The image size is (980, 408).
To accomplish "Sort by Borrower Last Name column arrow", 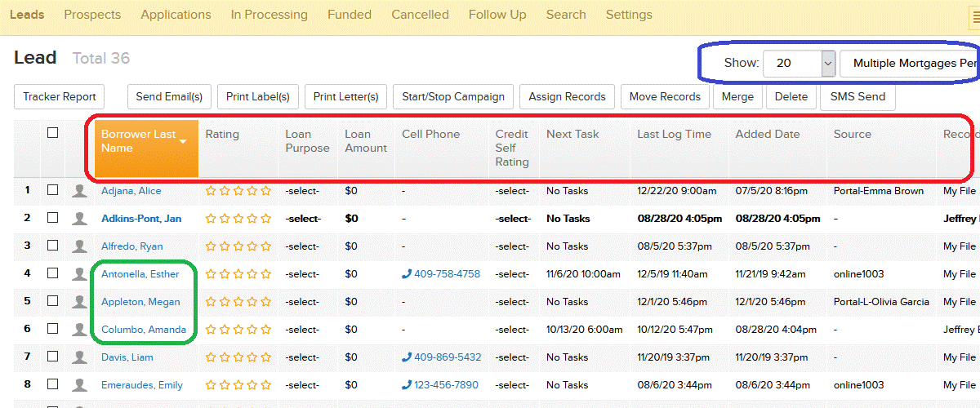I will tap(183, 141).
